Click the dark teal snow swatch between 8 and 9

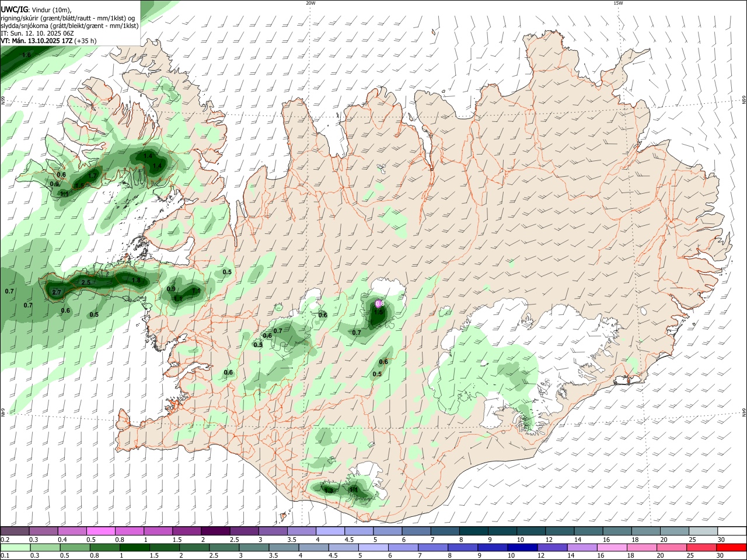[x=474, y=531]
